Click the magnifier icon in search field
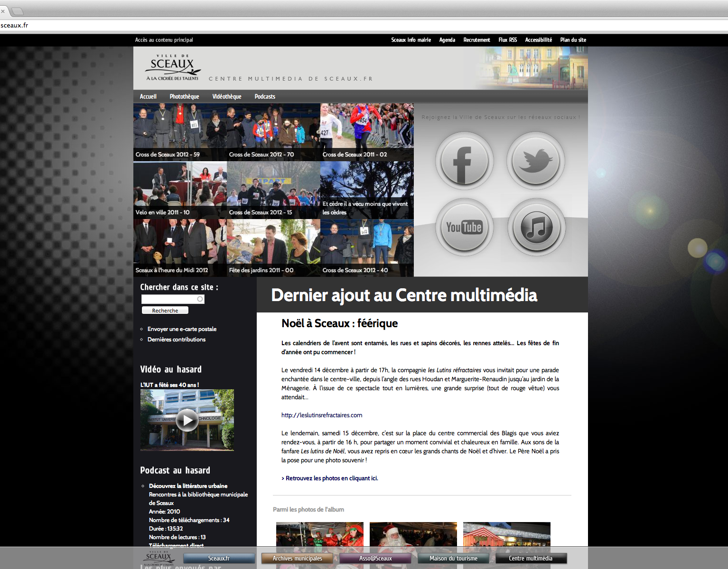This screenshot has width=728, height=569. (x=200, y=299)
